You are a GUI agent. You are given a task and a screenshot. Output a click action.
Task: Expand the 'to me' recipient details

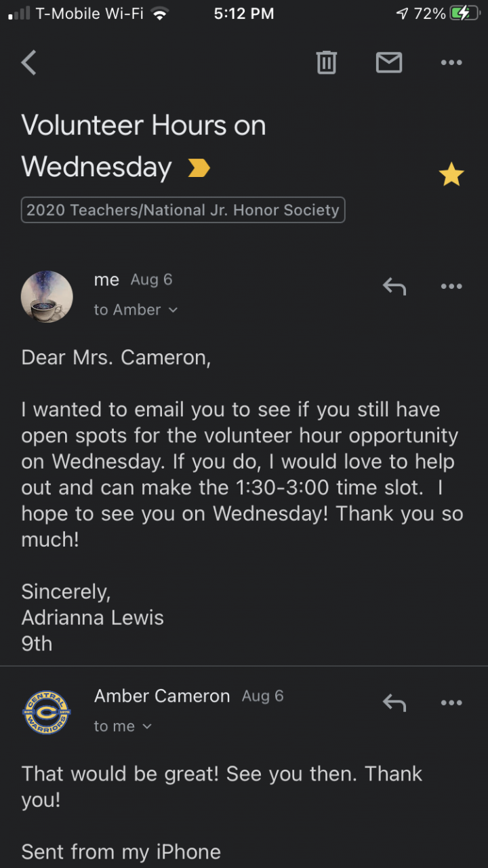coord(123,726)
